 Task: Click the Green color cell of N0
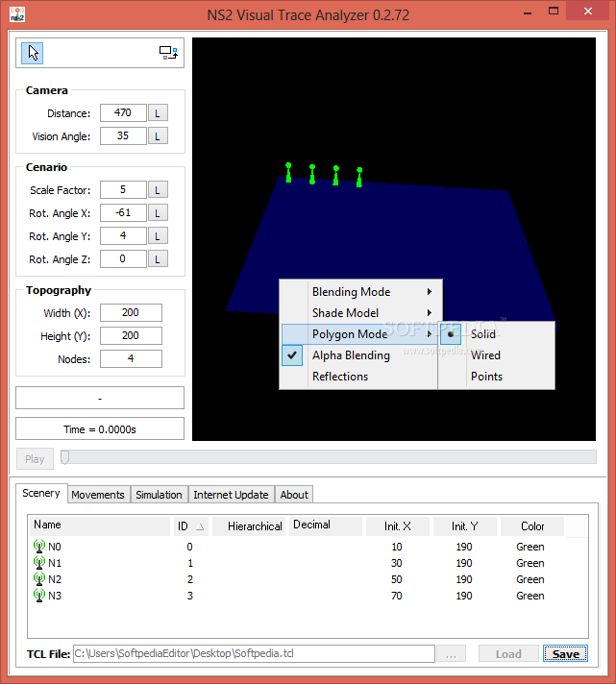point(530,547)
